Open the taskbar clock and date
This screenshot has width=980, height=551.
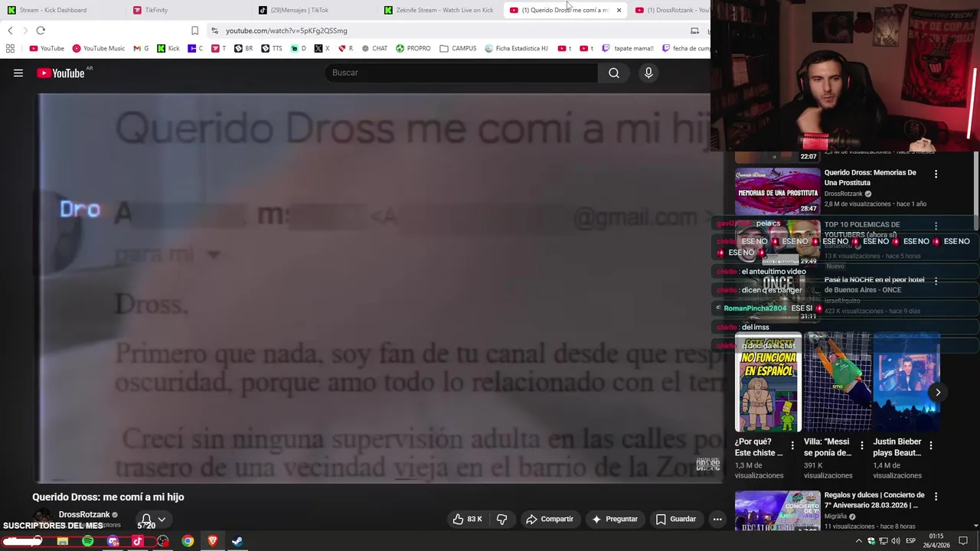936,541
